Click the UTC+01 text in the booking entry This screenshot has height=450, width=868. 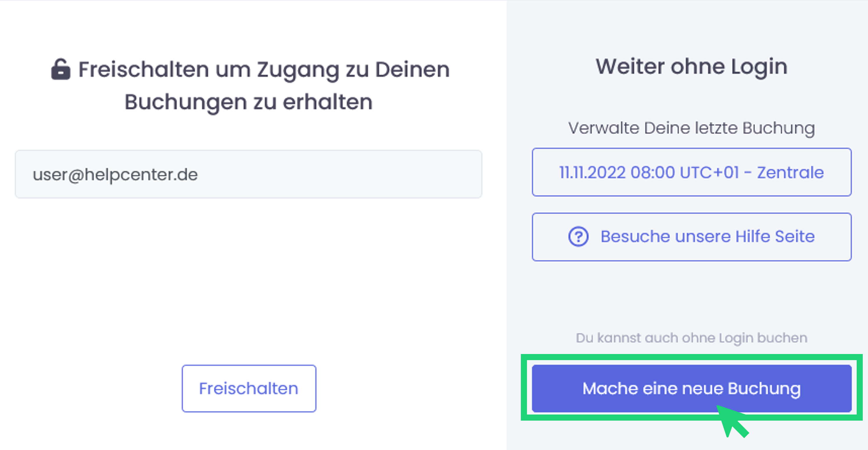[x=709, y=173]
